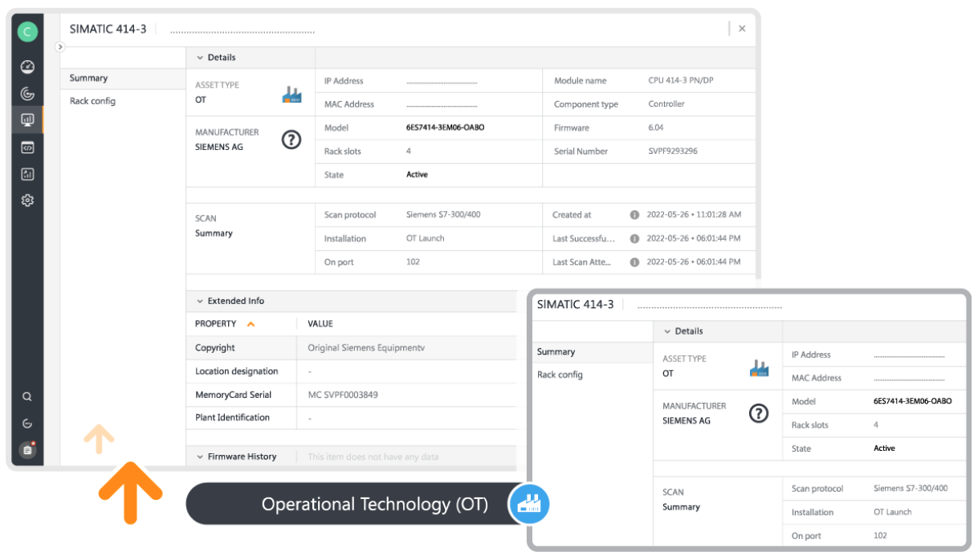Screen dimensions: 978x560
Task: Click the question mark icon in inset window
Action: pyautogui.click(x=759, y=413)
